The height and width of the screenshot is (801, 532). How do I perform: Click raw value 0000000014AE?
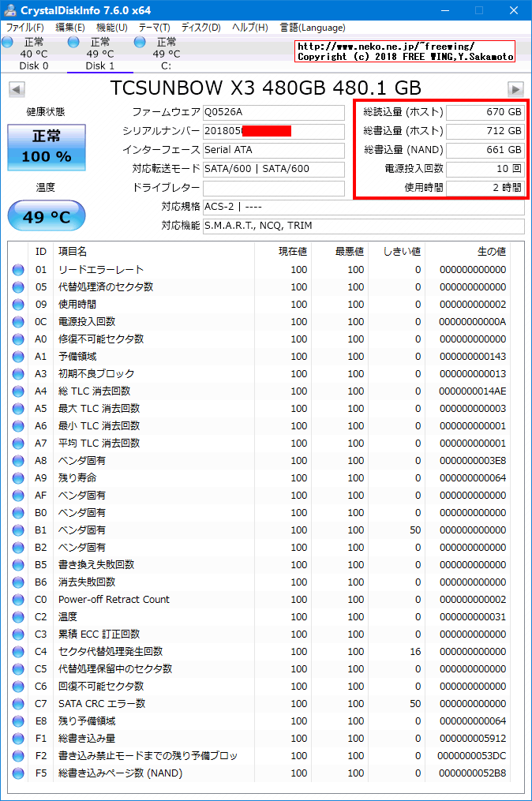coord(473,391)
